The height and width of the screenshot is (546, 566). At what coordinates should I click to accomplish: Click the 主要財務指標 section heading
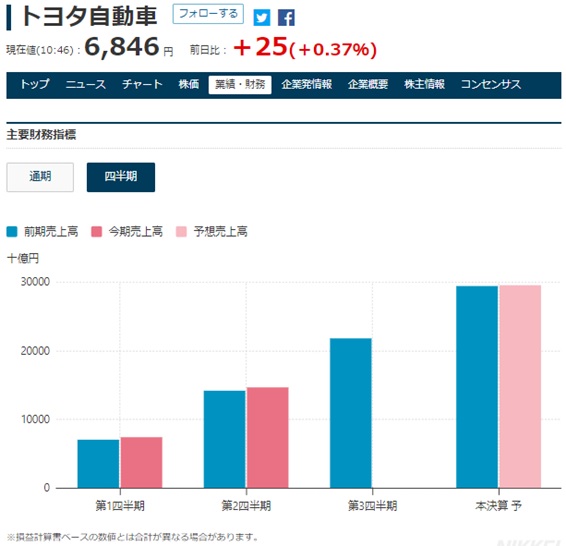[41, 135]
